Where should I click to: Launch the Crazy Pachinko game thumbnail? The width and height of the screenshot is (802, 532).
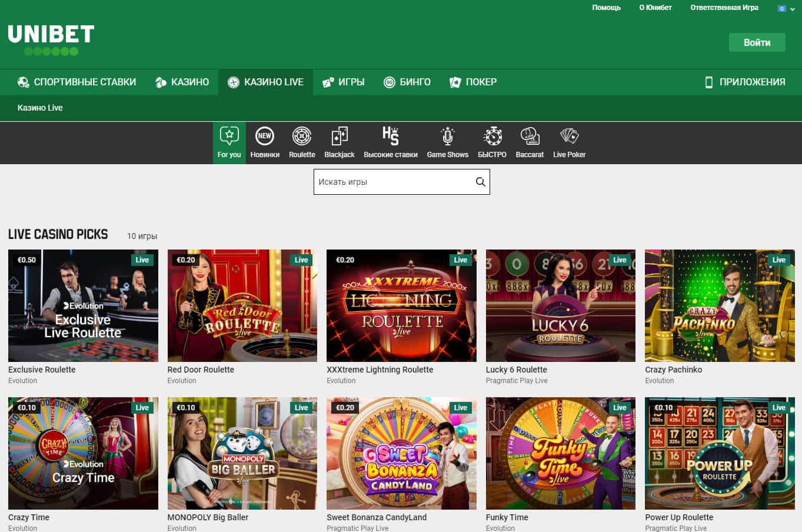[x=720, y=305]
